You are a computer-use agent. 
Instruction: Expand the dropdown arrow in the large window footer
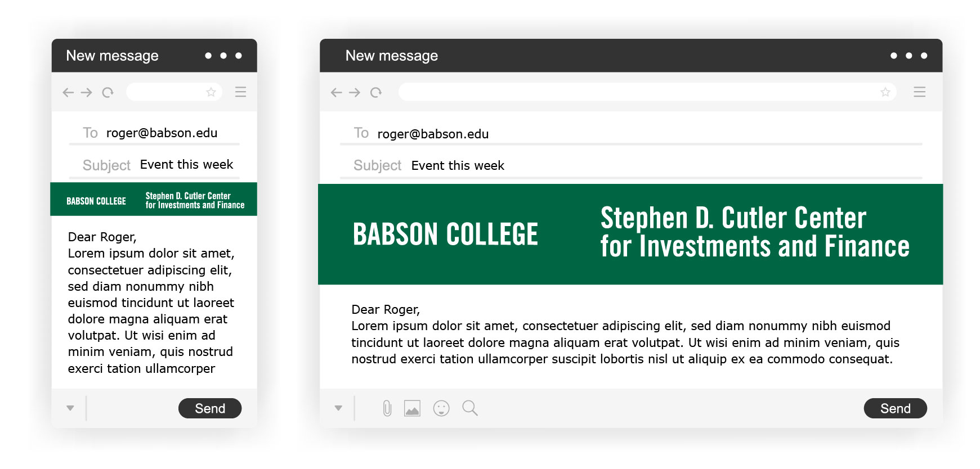338,408
